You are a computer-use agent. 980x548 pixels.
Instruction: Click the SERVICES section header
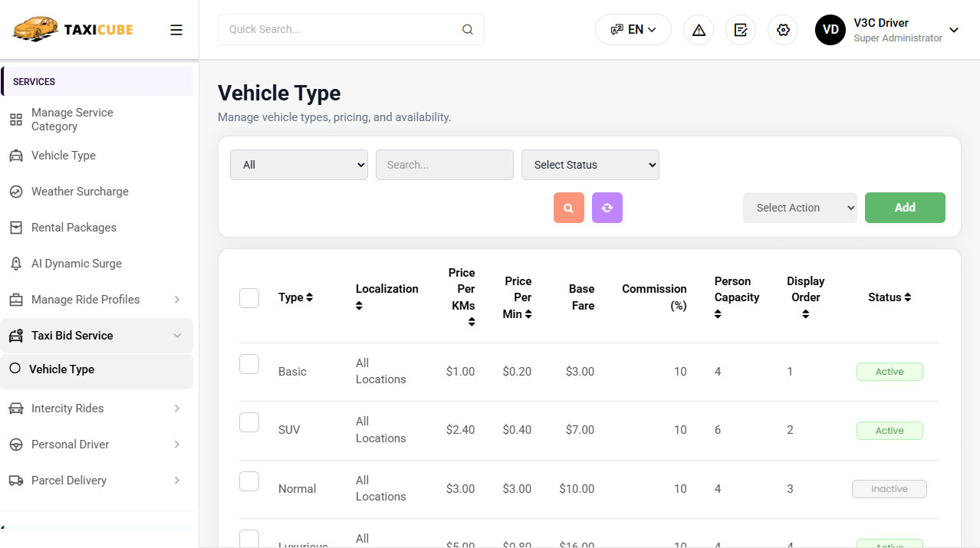tap(97, 81)
